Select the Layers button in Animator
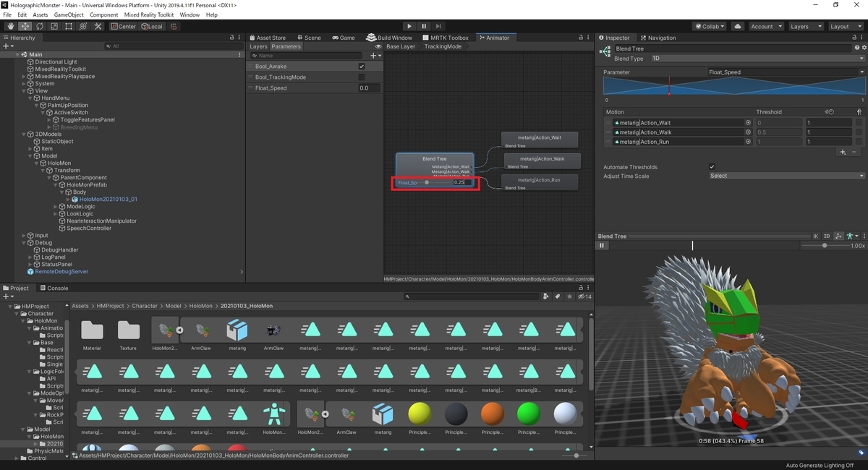Viewport: 868px width, 470px height. 258,46
